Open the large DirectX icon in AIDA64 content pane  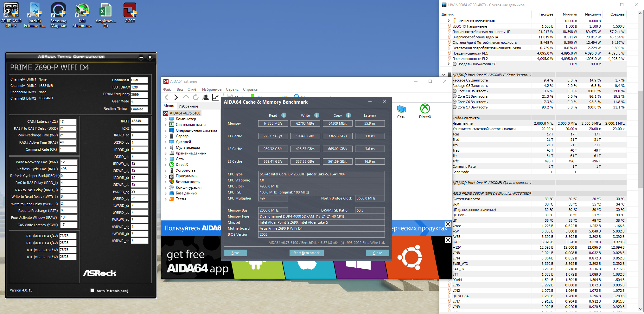coord(425,111)
